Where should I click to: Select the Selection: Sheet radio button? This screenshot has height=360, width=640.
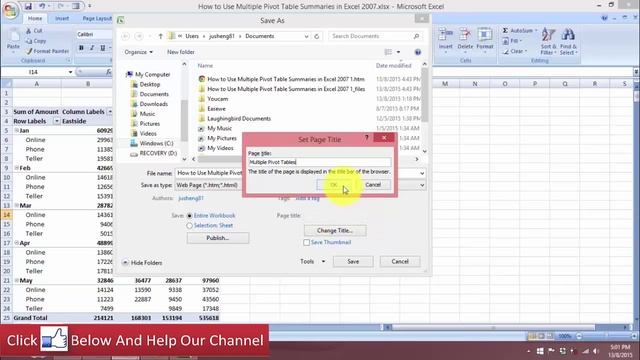tap(189, 225)
